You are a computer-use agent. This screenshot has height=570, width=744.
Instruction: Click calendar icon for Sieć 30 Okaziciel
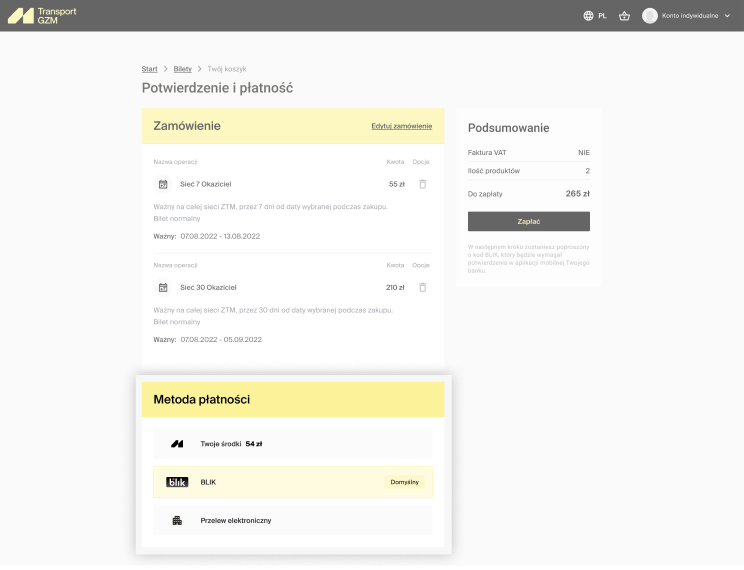click(163, 287)
